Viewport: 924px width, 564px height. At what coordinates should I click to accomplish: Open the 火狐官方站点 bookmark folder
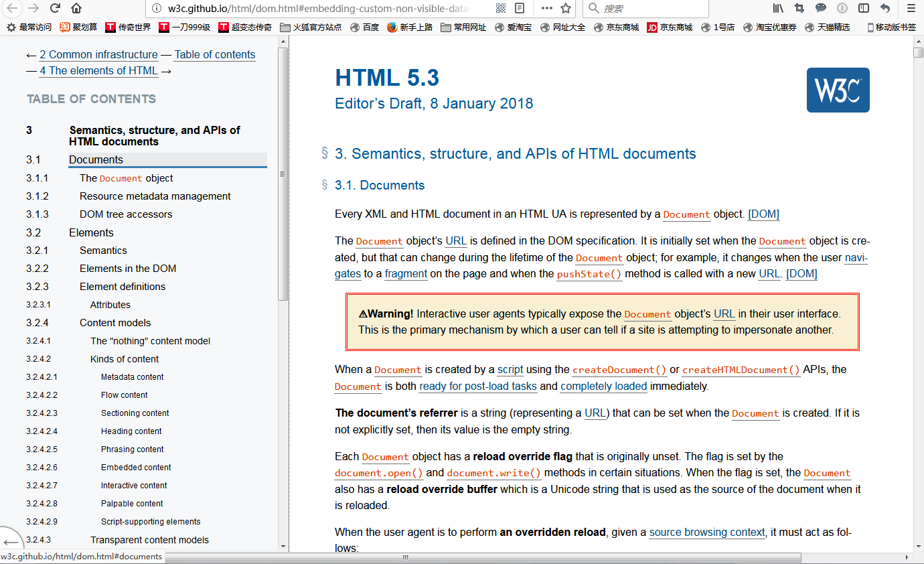[x=311, y=27]
